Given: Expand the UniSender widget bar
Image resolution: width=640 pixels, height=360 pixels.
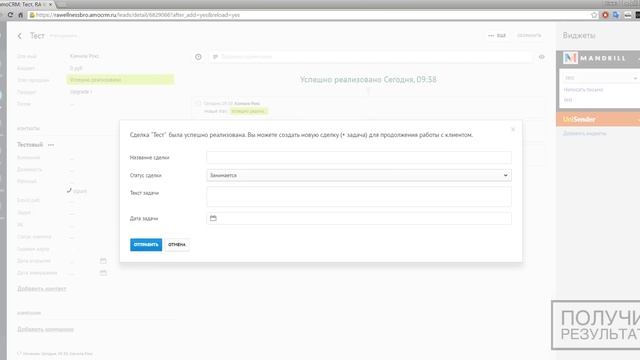Looking at the screenshot, I should coord(598,119).
